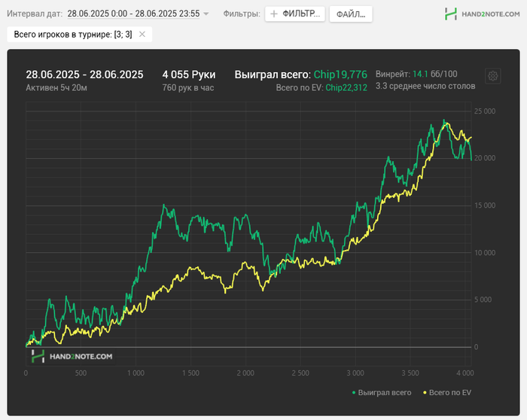527x420 pixels.
Task: Click the ФАЙЛ... button
Action: coord(351,14)
